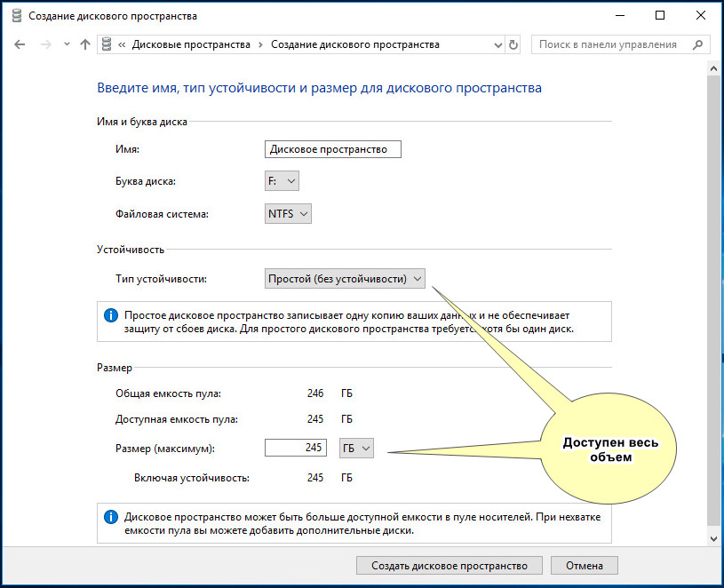Expand the drive letter F: dropdown
The height and width of the screenshot is (588, 724).
tap(282, 181)
